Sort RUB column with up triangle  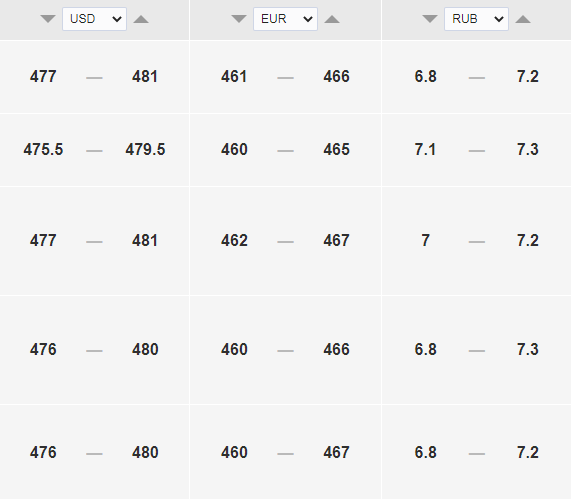523,19
